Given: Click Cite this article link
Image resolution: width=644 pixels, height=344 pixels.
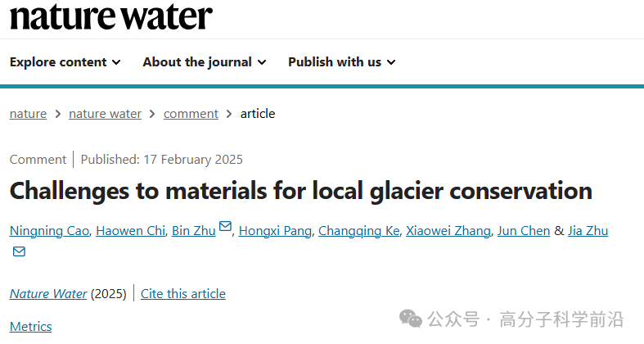Looking at the screenshot, I should click(x=183, y=293).
